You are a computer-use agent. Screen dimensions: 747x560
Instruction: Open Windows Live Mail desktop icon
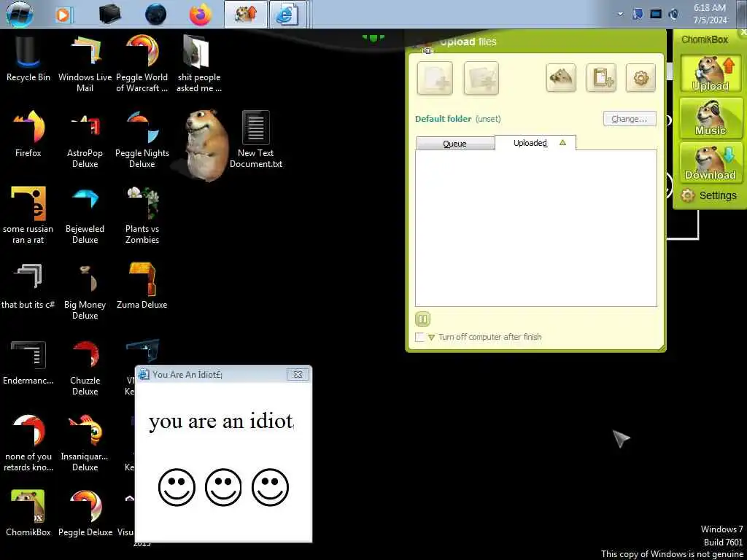[x=85, y=63]
